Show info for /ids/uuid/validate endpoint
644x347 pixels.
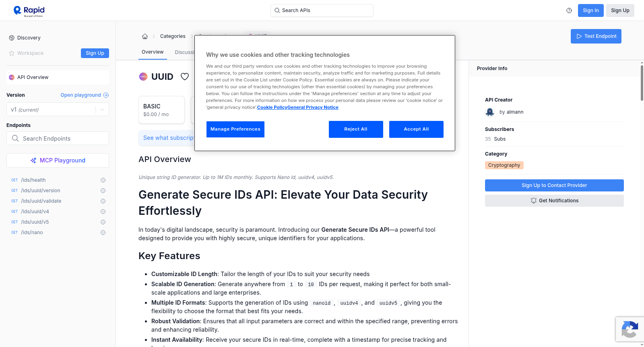tap(103, 201)
